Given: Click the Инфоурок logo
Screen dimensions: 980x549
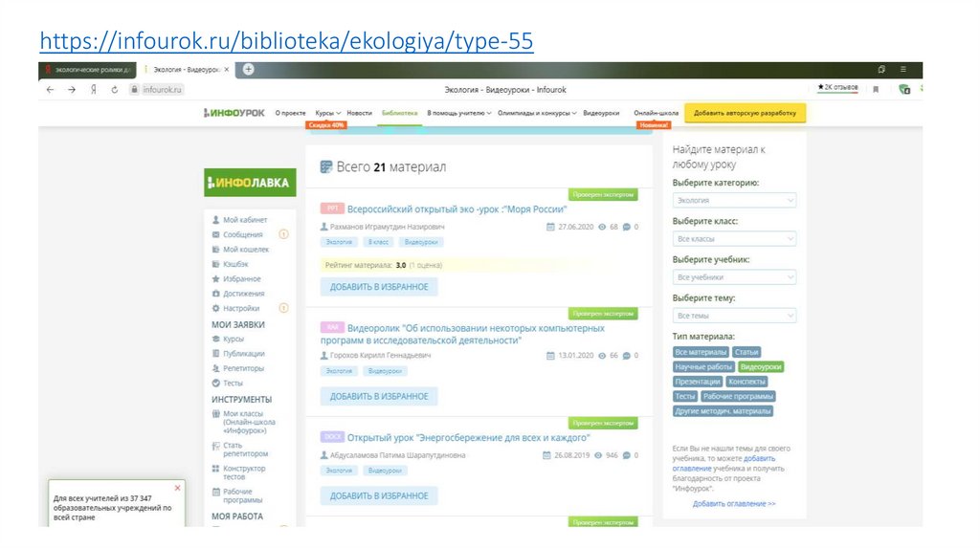Looking at the screenshot, I should pos(234,113).
